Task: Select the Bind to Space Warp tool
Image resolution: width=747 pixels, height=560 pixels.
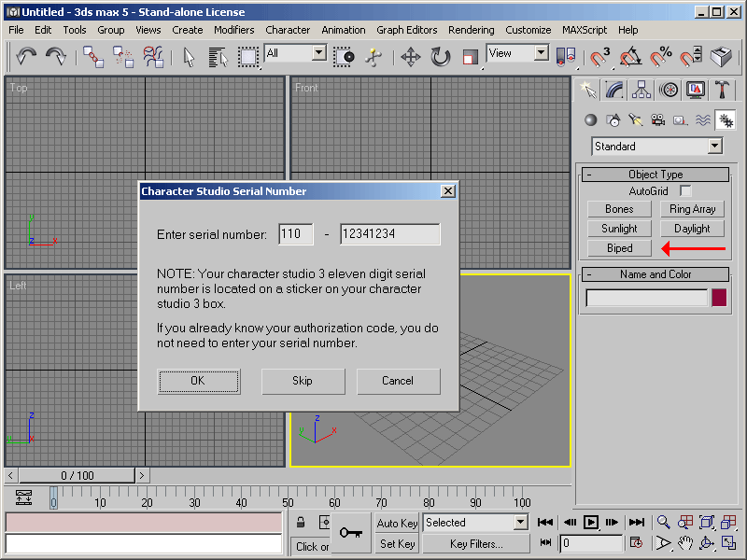Action: (x=153, y=57)
